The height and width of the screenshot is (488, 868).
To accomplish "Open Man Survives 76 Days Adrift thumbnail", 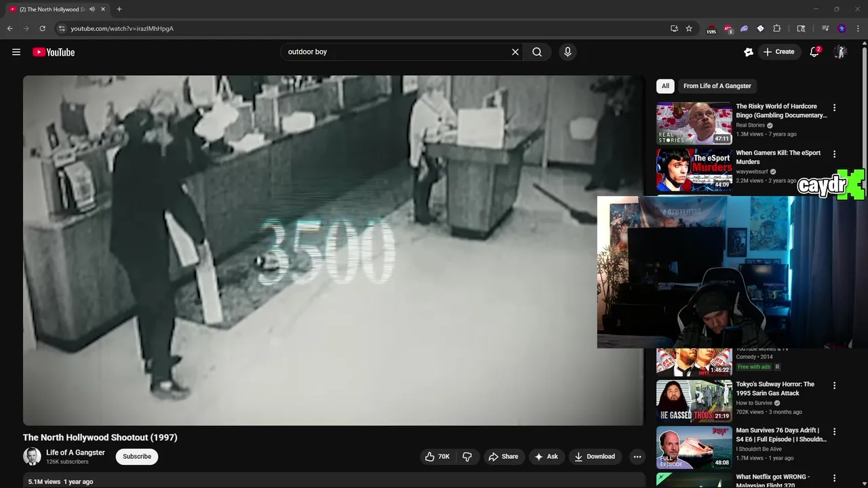I will 694,447.
